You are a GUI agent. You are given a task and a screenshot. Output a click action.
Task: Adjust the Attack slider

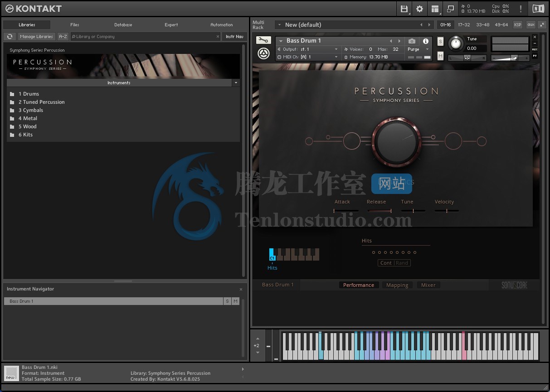[x=346, y=211]
